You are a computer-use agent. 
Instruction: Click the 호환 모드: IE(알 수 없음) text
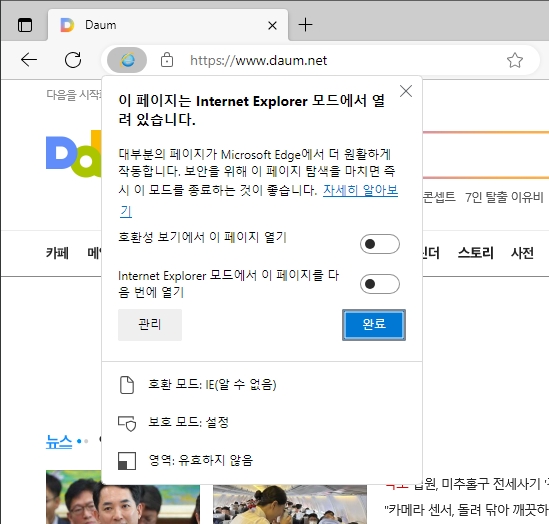point(212,385)
